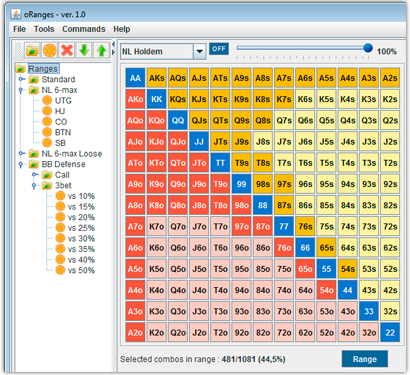Image resolution: width=410 pixels, height=375 pixels.
Task: Select the Standard folder label
Action: pos(58,79)
